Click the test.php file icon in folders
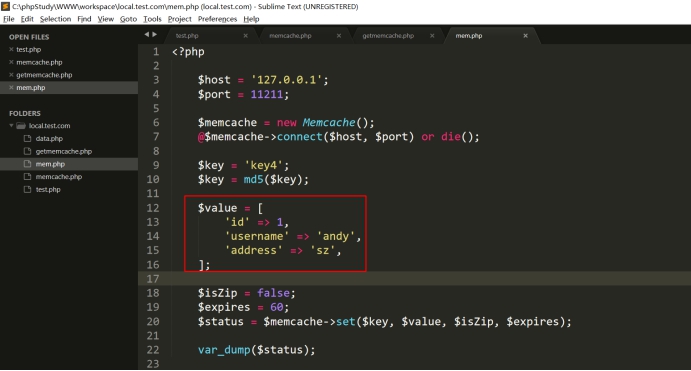 27,189
